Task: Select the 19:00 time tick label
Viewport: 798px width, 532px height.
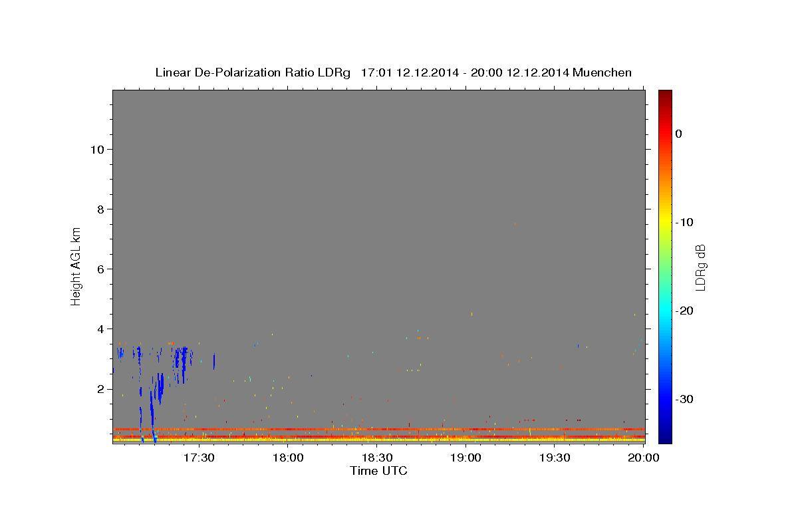Action: (x=465, y=458)
